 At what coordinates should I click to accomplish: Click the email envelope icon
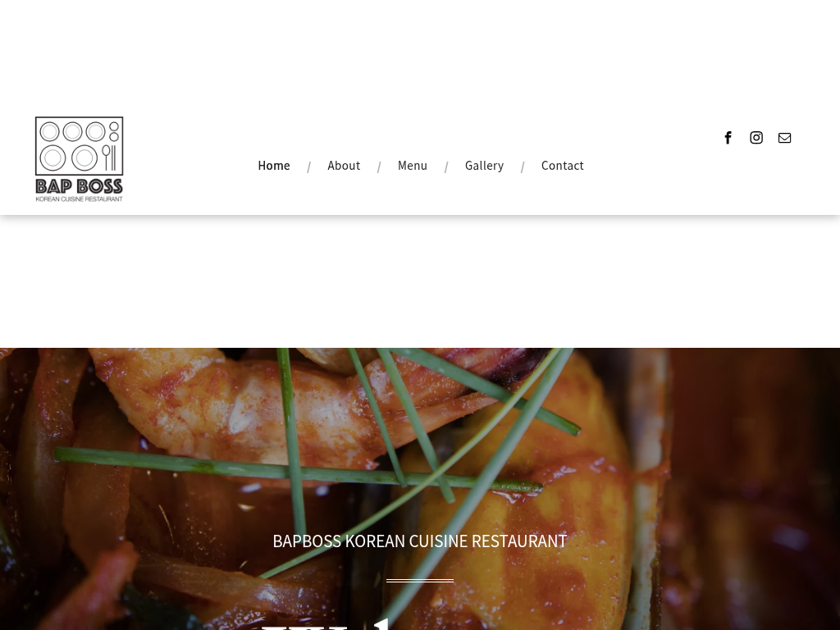pyautogui.click(x=784, y=138)
